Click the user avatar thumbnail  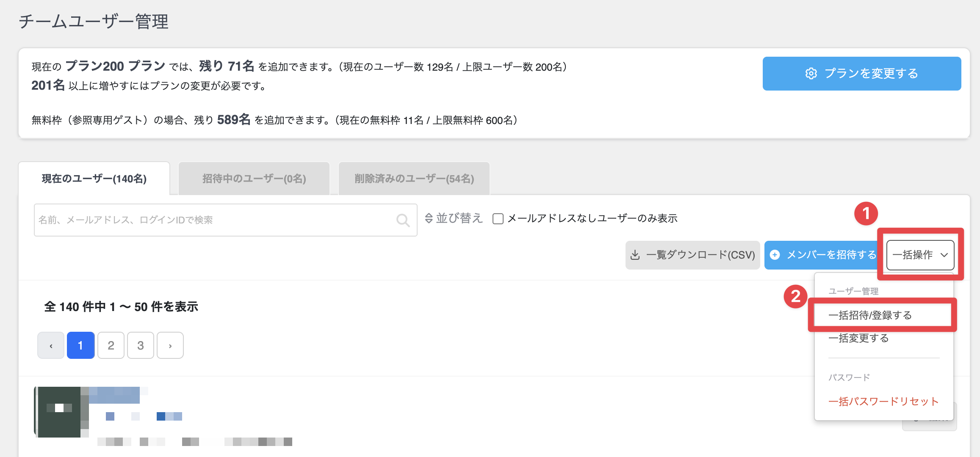pos(59,412)
